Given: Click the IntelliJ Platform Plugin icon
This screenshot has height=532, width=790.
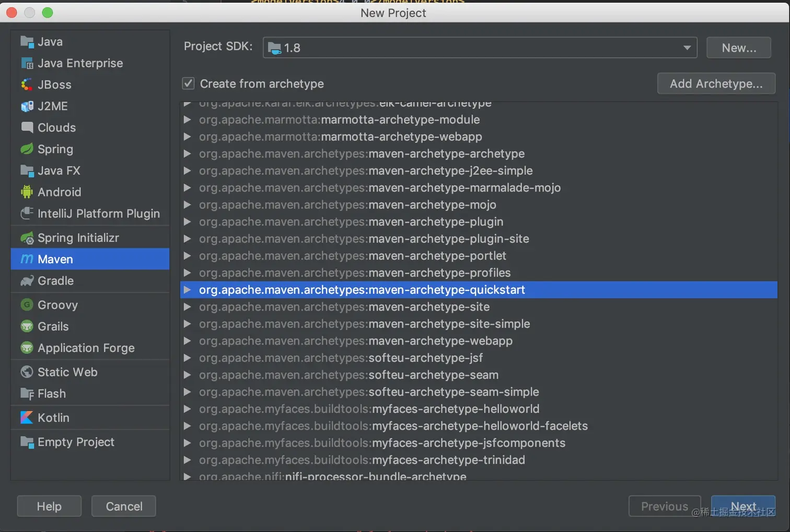Looking at the screenshot, I should pyautogui.click(x=27, y=214).
